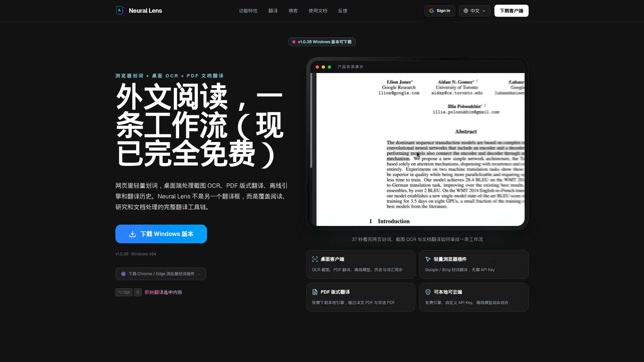Viewport: 644px width, 362px height.
Task: Click the red dot in demo window
Action: (317, 67)
